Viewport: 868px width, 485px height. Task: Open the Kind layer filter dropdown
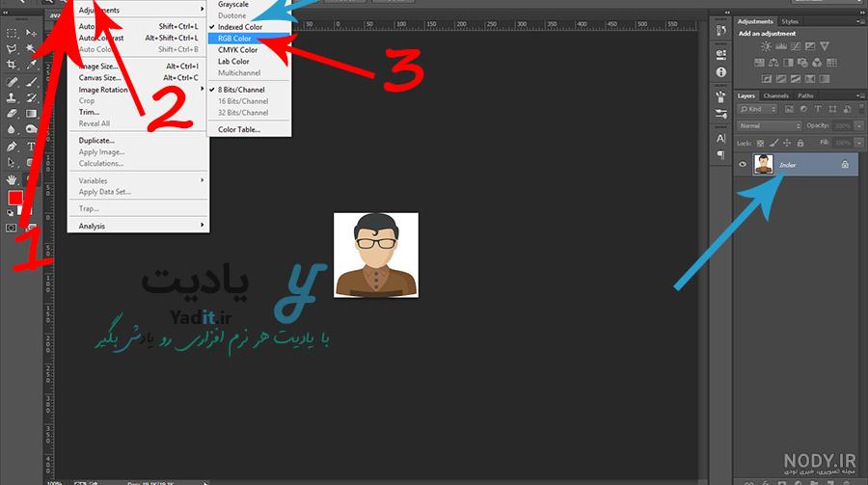pos(758,109)
